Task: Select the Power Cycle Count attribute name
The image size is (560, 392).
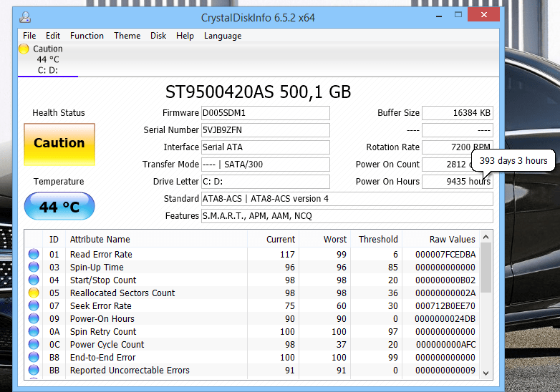Action: click(107, 345)
